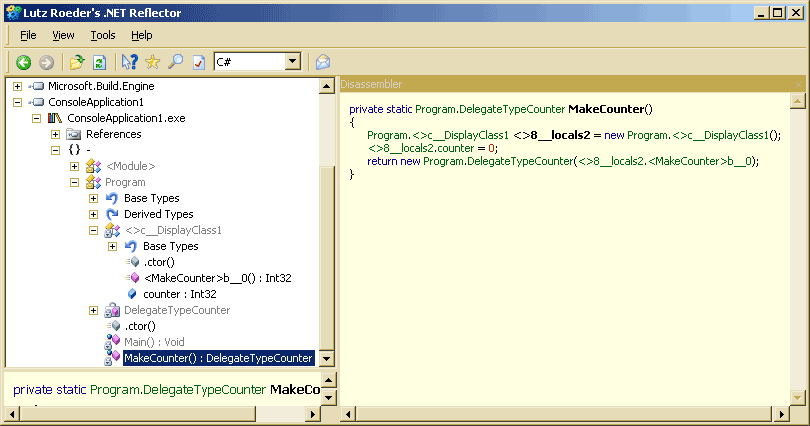This screenshot has height=426, width=810.
Task: Click the help pointer question mark icon
Action: click(130, 62)
